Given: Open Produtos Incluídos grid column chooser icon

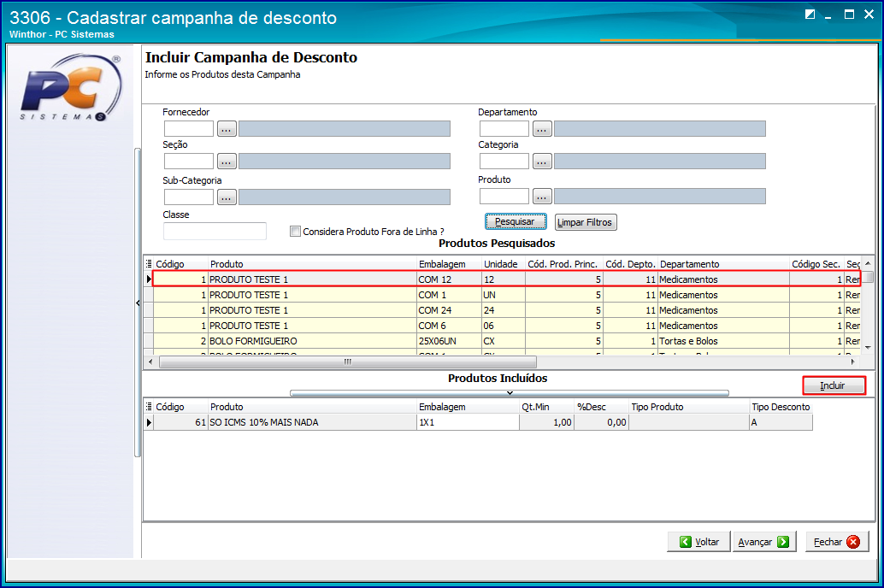Looking at the screenshot, I should pos(149,407).
